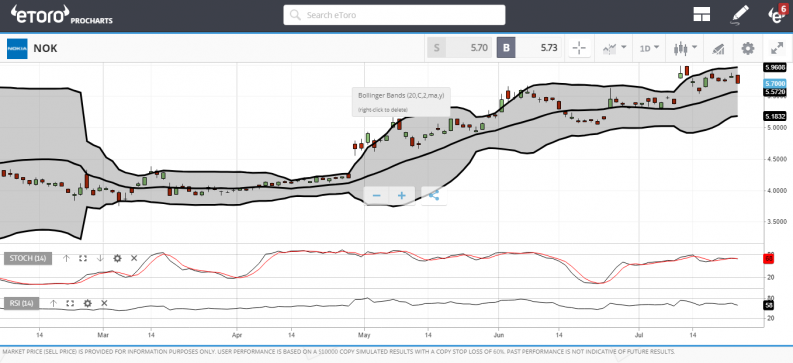Click the STOCH (14) indicator label
This screenshot has width=793, height=363.
tap(28, 258)
